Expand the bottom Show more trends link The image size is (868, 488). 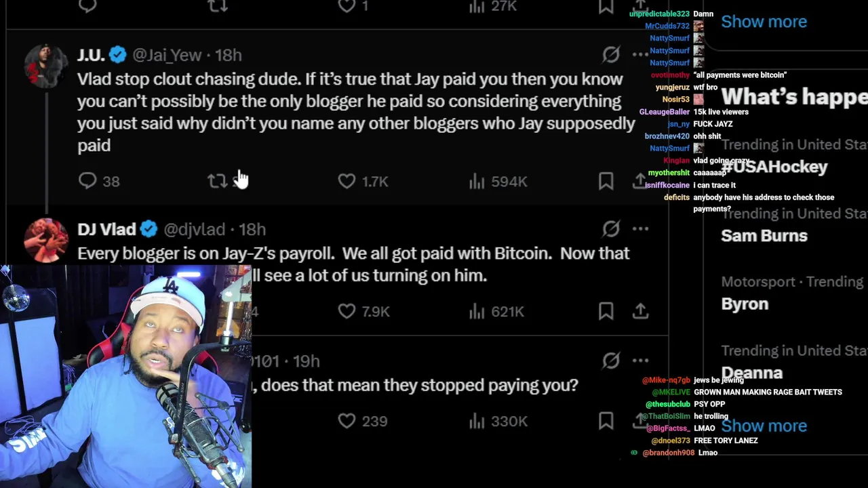pyautogui.click(x=764, y=426)
